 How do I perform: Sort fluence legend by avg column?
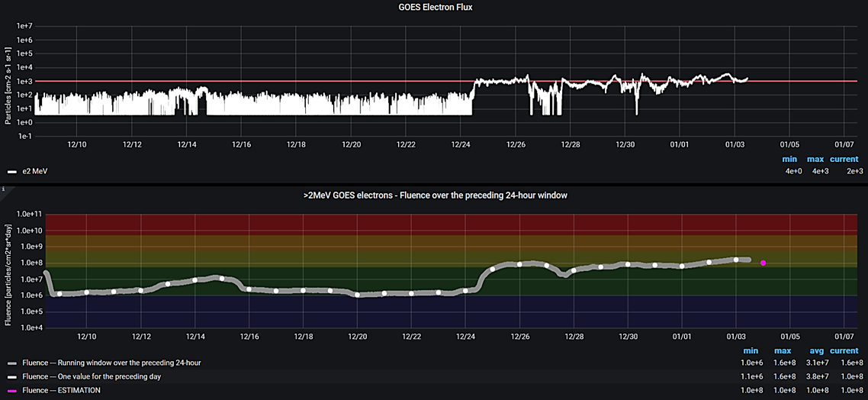[x=817, y=350]
